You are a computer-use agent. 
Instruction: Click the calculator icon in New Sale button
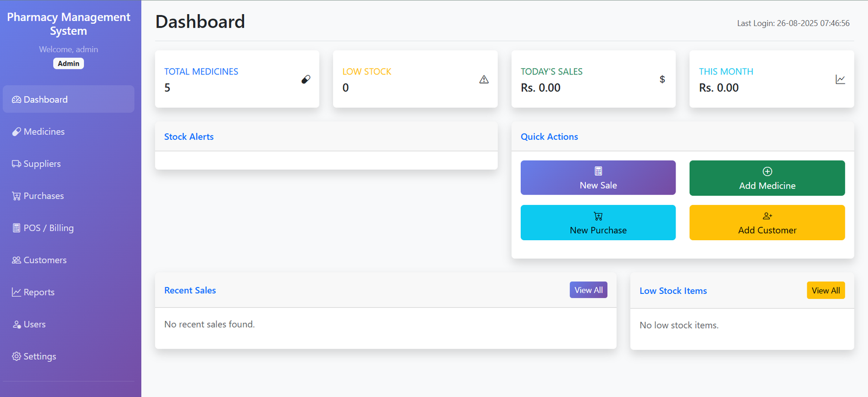(598, 171)
